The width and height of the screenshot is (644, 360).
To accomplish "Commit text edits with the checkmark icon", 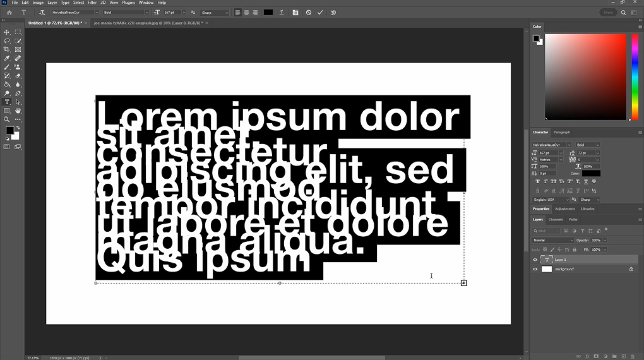I will click(x=320, y=13).
